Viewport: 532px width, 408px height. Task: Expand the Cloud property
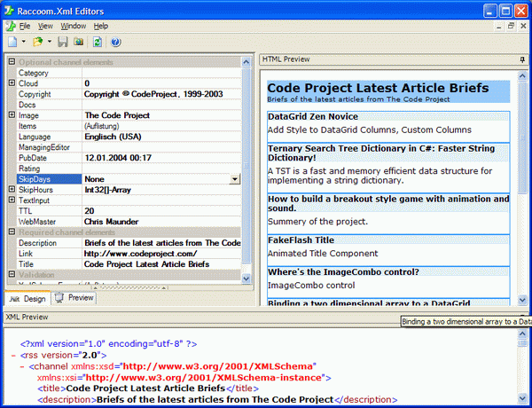tap(12, 83)
